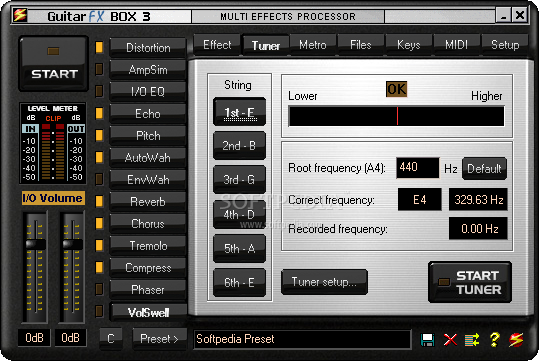Toggle the Phaser effect LED
Image resolution: width=539 pixels, height=361 pixels.
pos(99,289)
